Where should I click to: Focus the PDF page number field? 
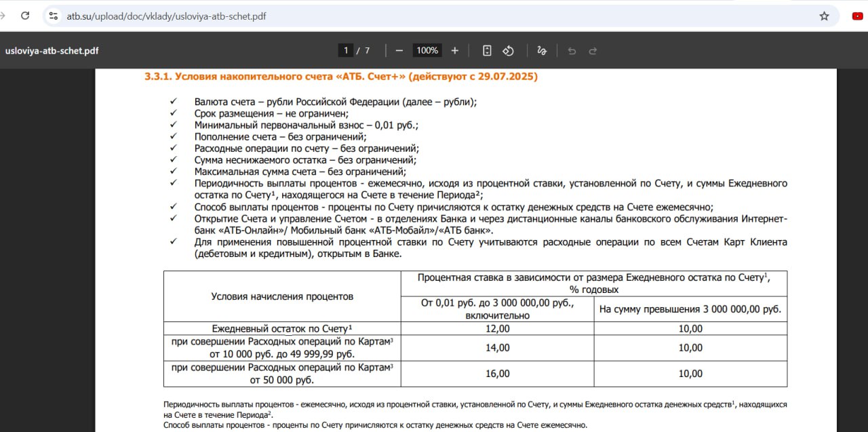coord(347,50)
